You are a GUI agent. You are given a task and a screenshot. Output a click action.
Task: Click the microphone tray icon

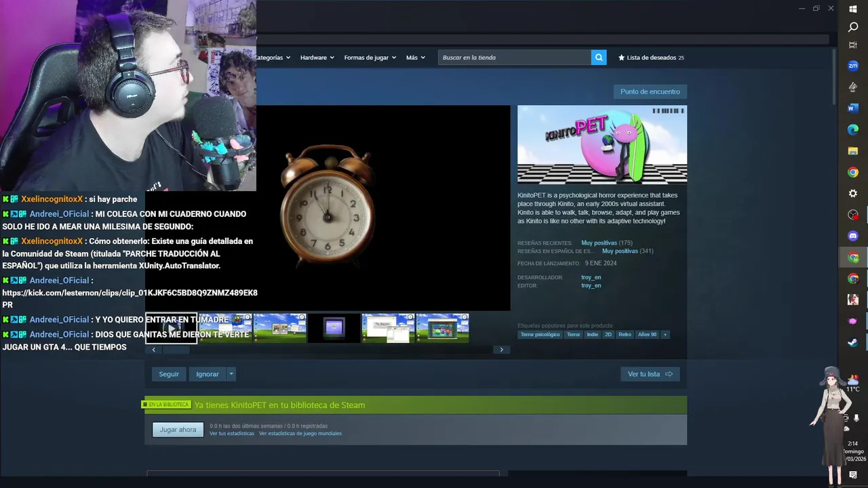click(x=856, y=418)
